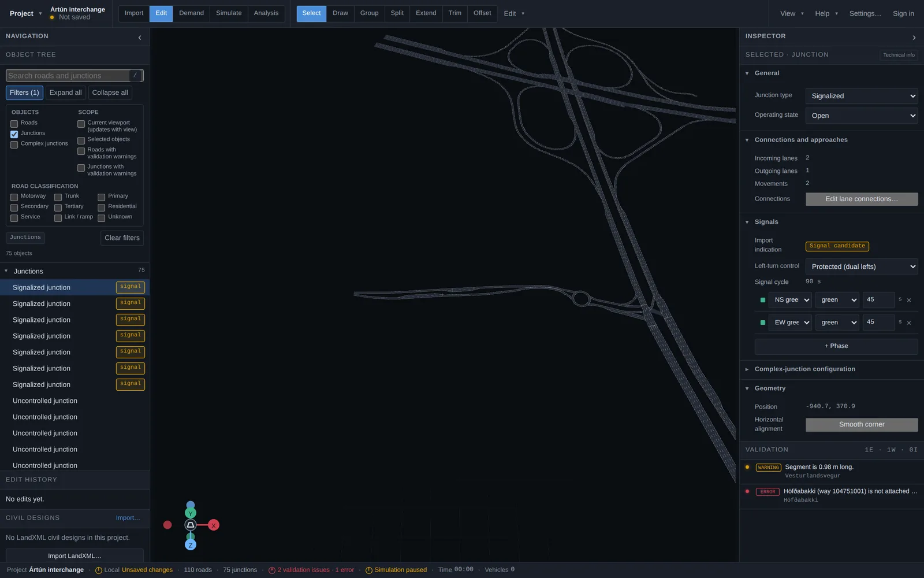Remove the EW green signal phase
The height and width of the screenshot is (578, 924).
909,323
